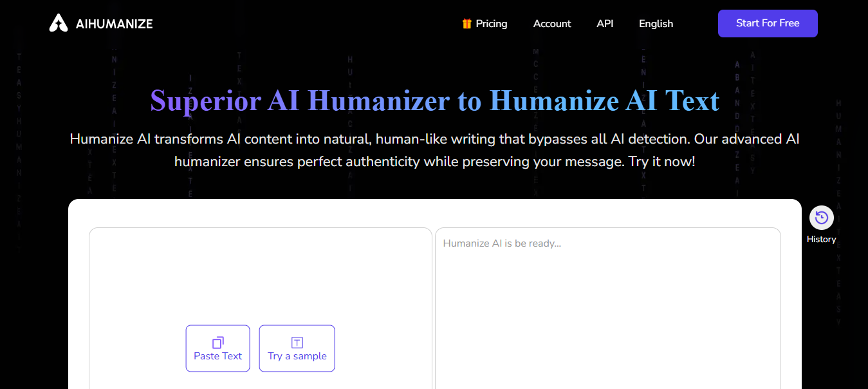Screen dimensions: 868x389
Task: Open the History label
Action: pos(821,239)
